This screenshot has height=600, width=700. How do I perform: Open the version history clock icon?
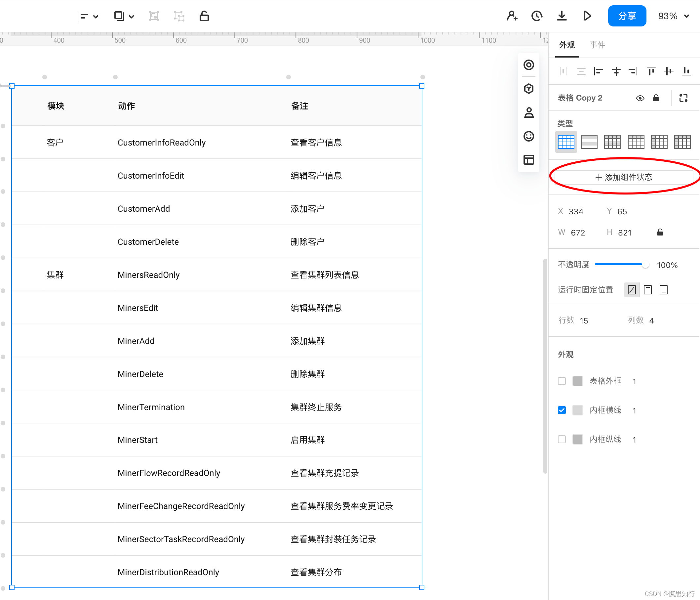tap(536, 16)
